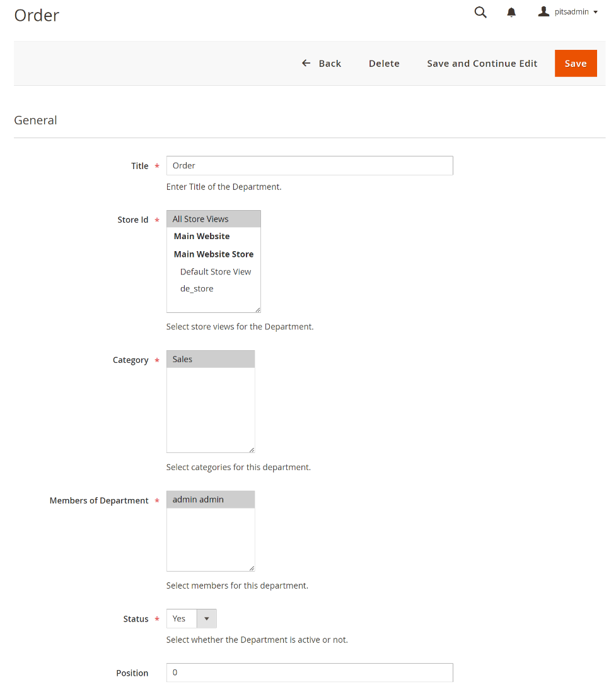The height and width of the screenshot is (694, 616).
Task: Click the Category list resize handle
Action: click(x=252, y=449)
